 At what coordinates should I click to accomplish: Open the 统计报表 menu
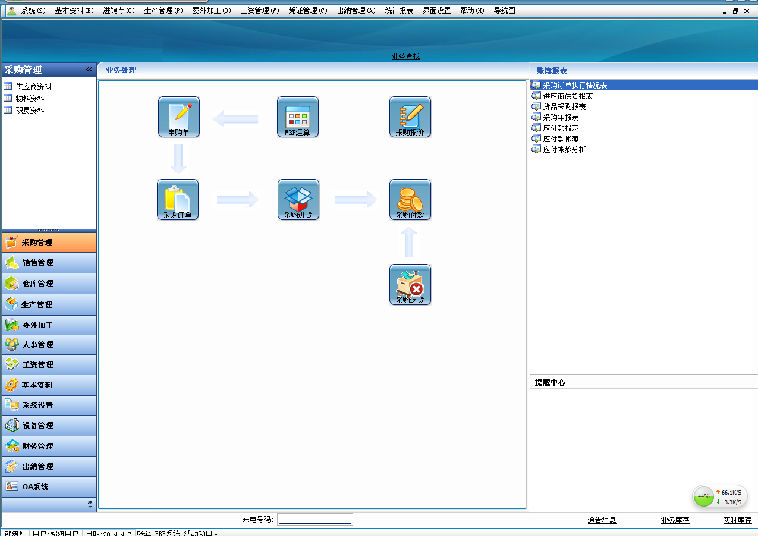(399, 10)
